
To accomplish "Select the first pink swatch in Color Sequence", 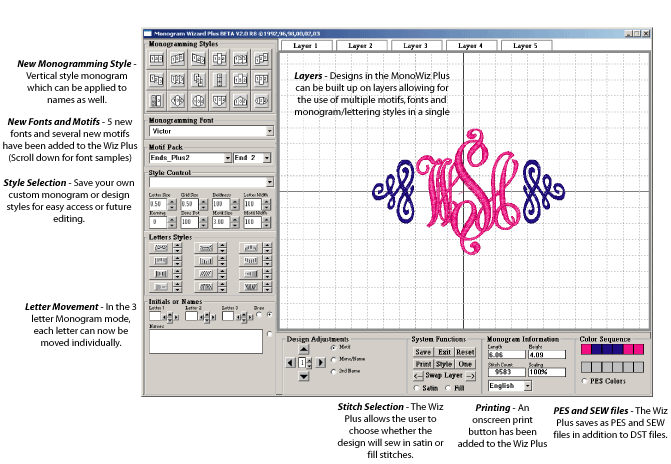I will click(586, 349).
